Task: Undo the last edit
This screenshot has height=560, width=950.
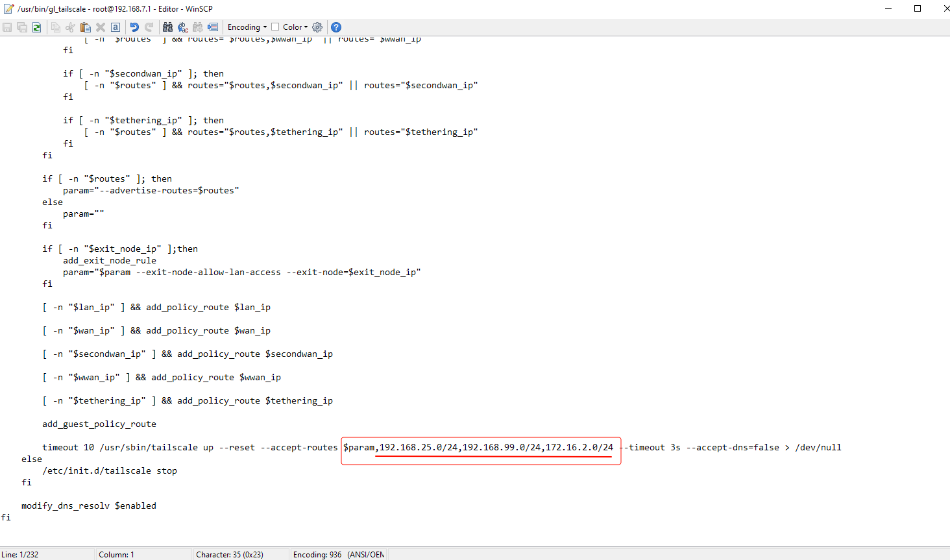Action: coord(134,27)
